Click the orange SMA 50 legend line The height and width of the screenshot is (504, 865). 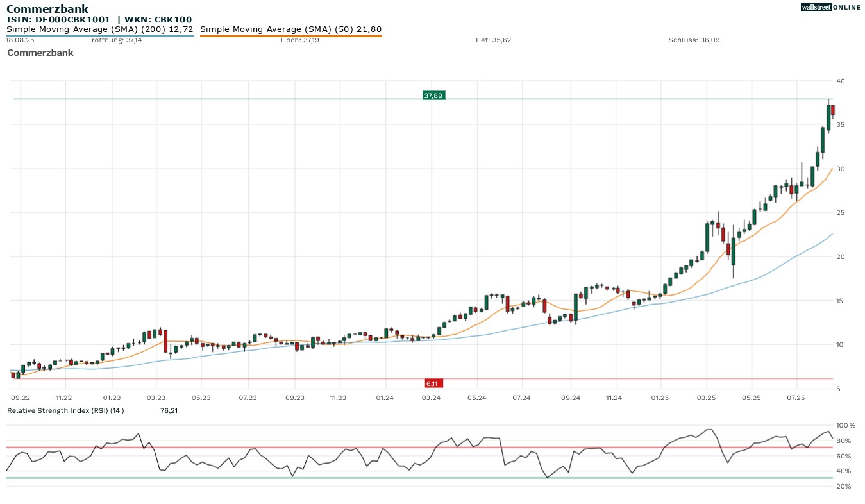click(291, 36)
